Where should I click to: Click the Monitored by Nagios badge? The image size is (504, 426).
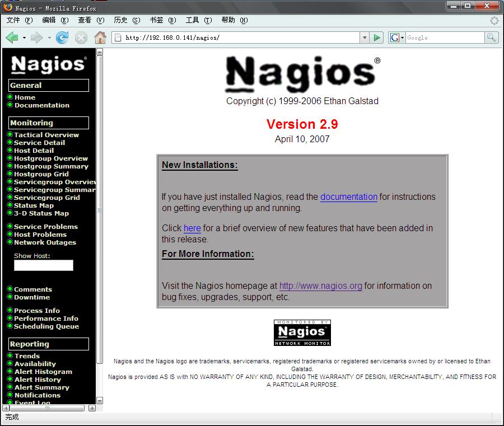pos(302,333)
